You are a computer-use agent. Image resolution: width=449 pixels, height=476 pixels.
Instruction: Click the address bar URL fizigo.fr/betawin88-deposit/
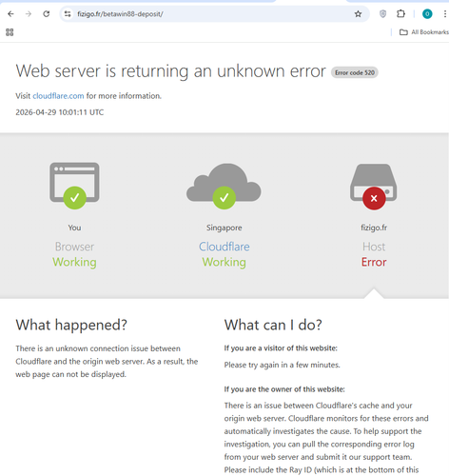[120, 14]
